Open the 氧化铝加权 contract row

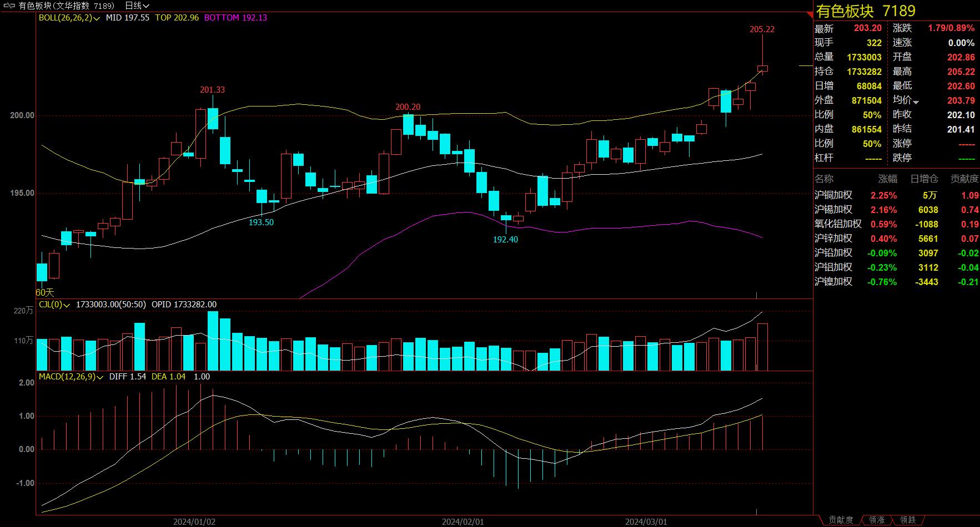coord(837,224)
